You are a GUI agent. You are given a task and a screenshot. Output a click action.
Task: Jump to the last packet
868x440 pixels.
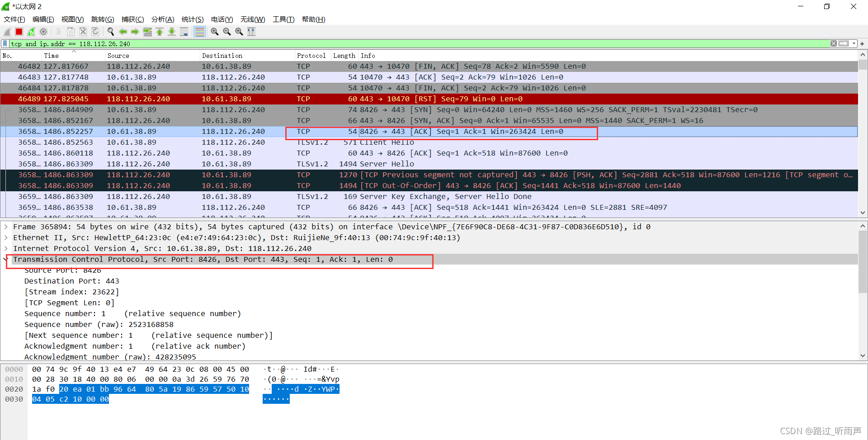click(x=172, y=32)
